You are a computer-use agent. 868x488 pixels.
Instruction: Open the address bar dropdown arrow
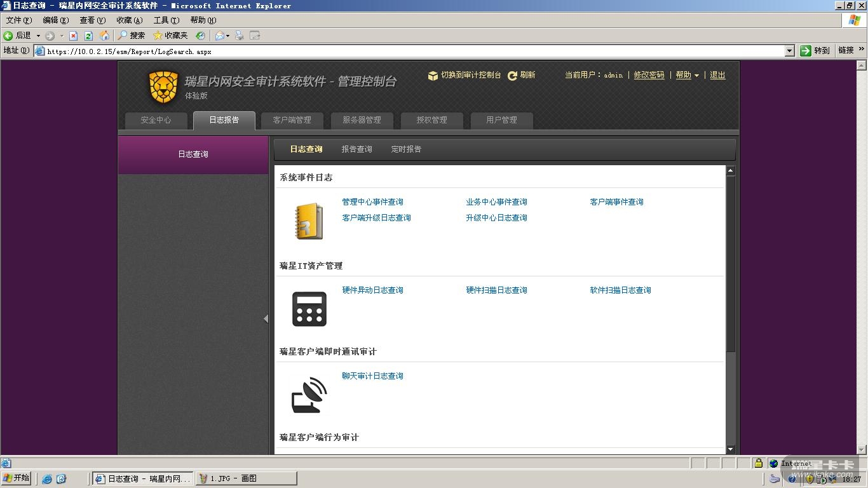click(x=790, y=51)
